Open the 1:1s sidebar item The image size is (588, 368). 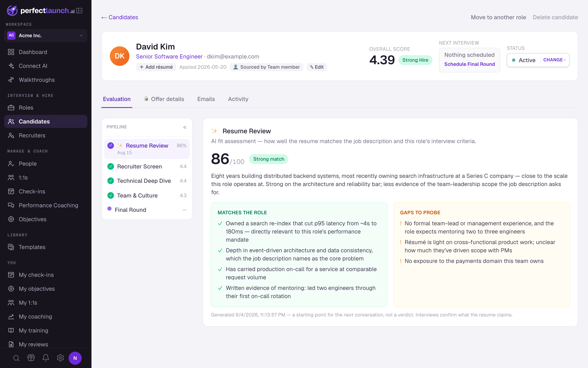pyautogui.click(x=46, y=177)
